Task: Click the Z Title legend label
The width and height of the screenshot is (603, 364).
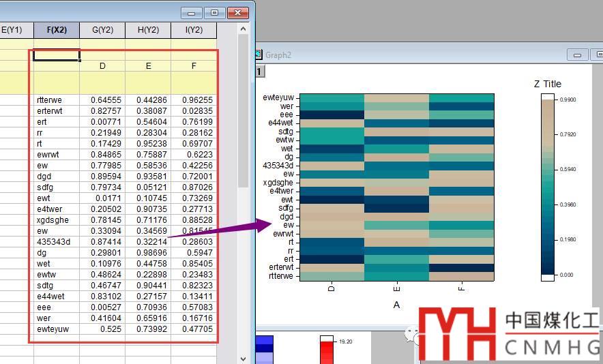Action: [547, 84]
